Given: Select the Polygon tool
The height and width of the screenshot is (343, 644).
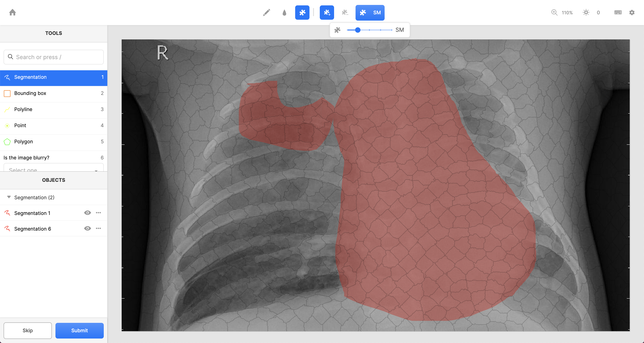Looking at the screenshot, I should (x=53, y=142).
